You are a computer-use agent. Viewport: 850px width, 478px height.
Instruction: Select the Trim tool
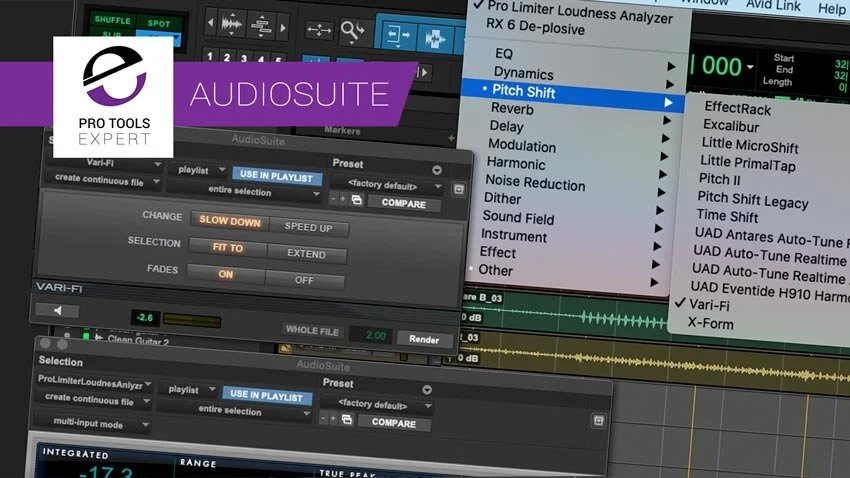(397, 36)
